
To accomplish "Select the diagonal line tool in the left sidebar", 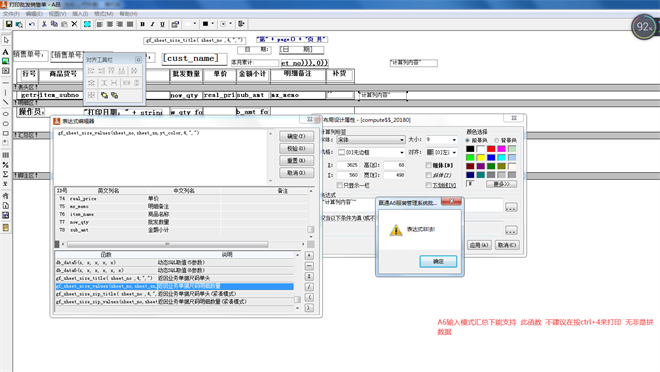I will pos(5,102).
